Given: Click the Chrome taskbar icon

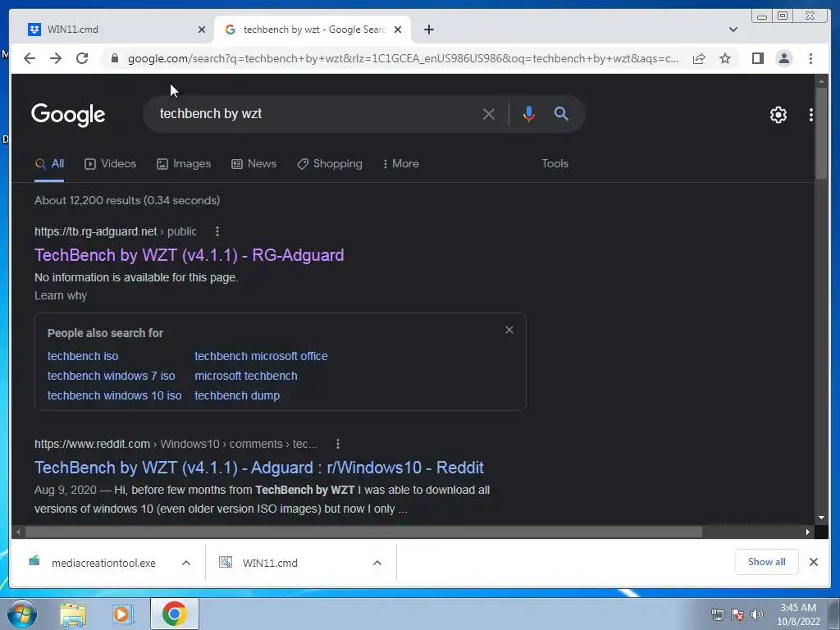Looking at the screenshot, I should (x=174, y=614).
